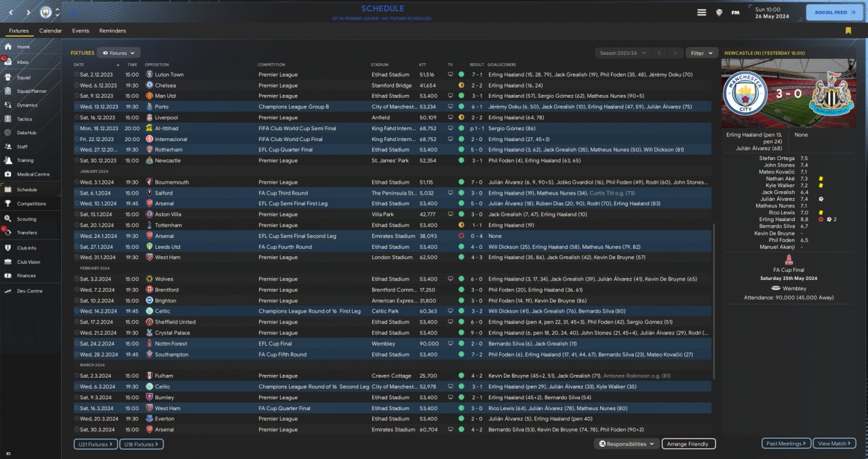Click the FM logo menu
This screenshot has height=459, width=868.
[736, 12]
